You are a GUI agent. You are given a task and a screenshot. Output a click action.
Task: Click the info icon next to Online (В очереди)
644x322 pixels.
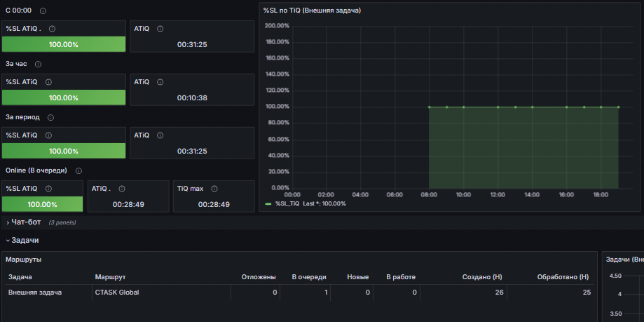tap(79, 170)
